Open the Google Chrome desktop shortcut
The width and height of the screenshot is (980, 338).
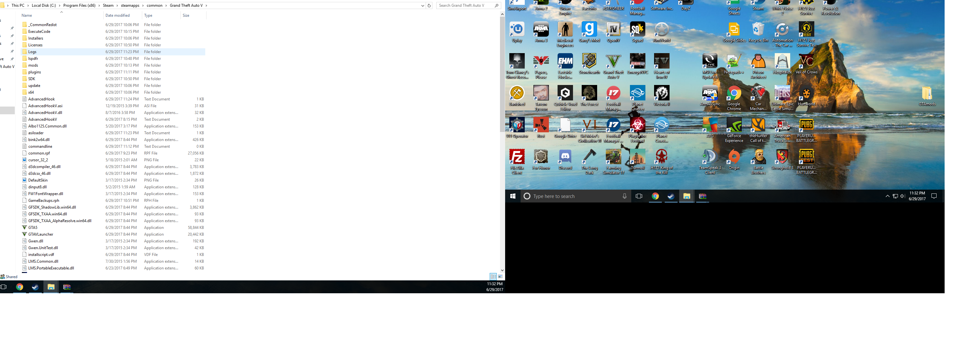coord(734,98)
